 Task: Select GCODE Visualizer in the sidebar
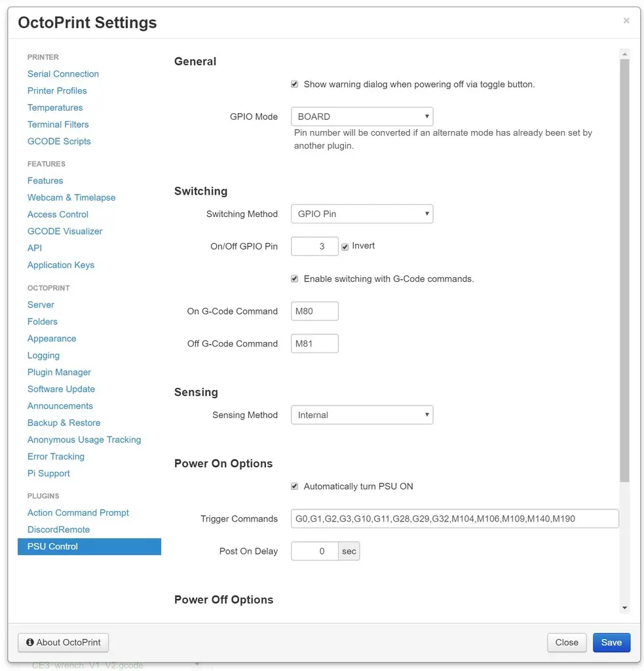[x=65, y=231]
